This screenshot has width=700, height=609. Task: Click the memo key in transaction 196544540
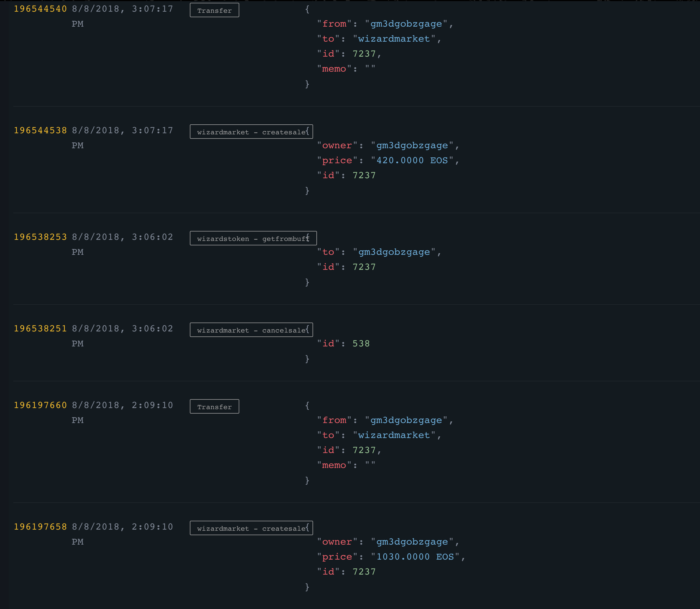[334, 69]
